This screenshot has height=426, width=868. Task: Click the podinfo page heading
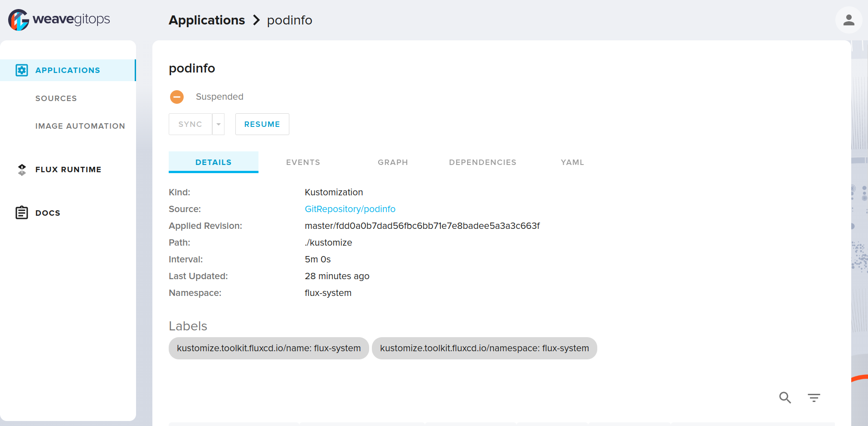192,68
